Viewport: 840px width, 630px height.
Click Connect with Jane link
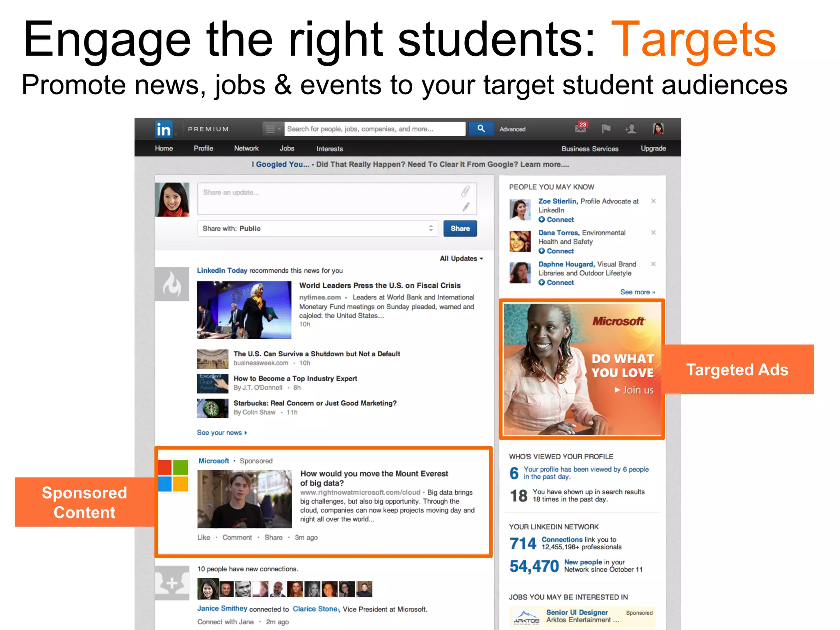tap(226, 622)
